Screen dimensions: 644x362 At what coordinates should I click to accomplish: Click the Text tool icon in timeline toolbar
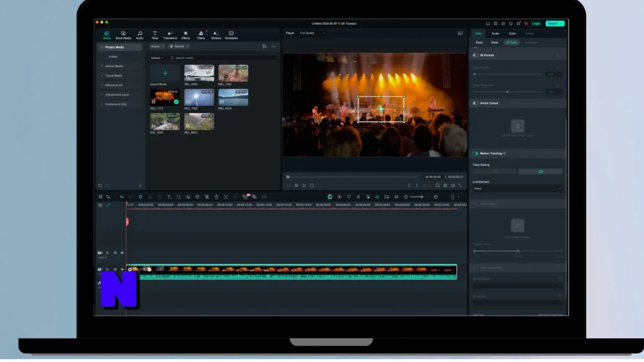click(x=169, y=197)
